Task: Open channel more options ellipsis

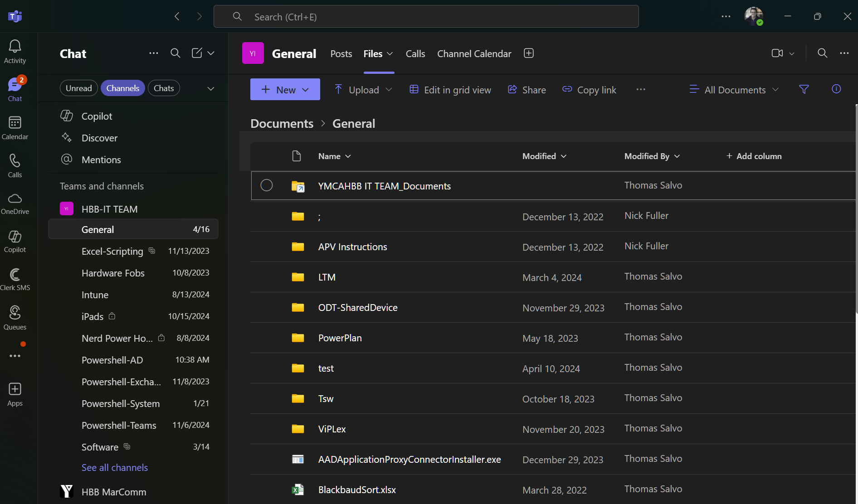Action: click(x=844, y=53)
